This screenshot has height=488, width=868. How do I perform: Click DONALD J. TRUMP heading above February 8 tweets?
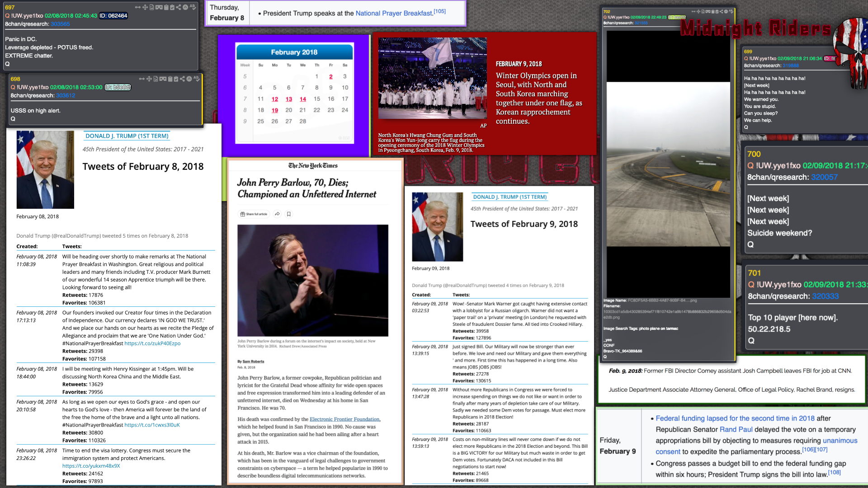(x=127, y=136)
